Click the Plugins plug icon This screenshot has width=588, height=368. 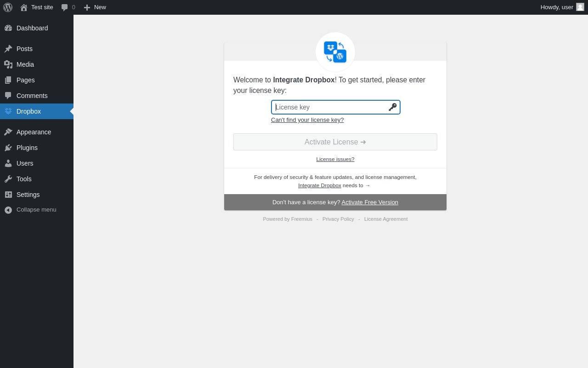click(8, 148)
